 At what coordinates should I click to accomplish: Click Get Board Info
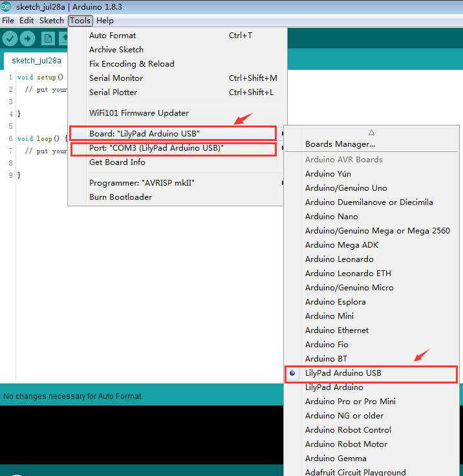[x=117, y=162]
